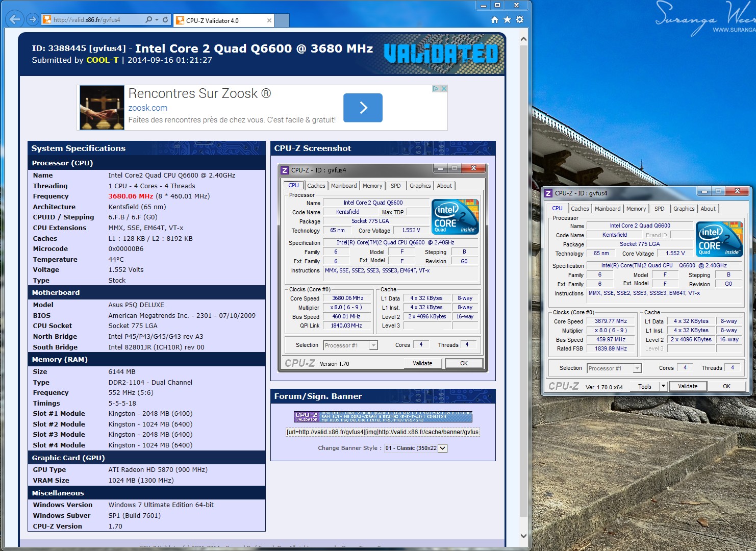Open Favorites with the star icon
The image size is (756, 551).
[x=507, y=19]
